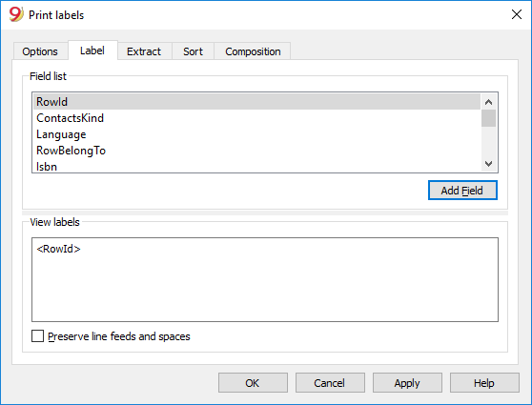Click the field list scroll up arrow
This screenshot has height=405, width=532.
pos(488,102)
